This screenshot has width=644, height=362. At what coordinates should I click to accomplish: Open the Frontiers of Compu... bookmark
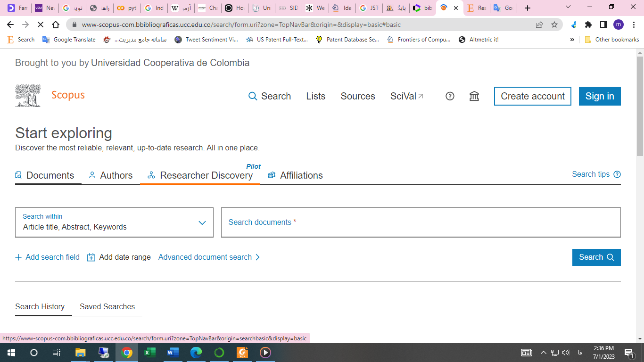coord(419,40)
